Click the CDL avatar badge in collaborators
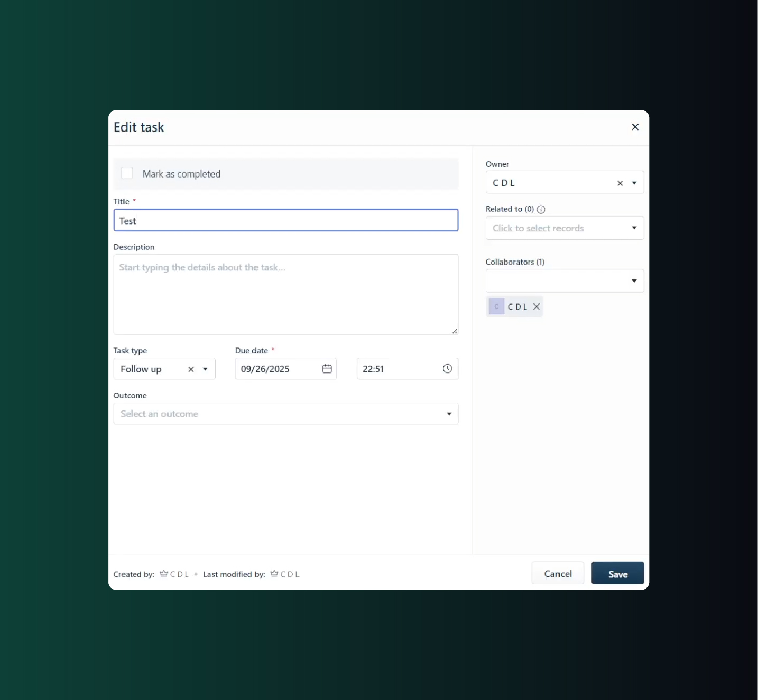This screenshot has width=758, height=700. tap(496, 306)
